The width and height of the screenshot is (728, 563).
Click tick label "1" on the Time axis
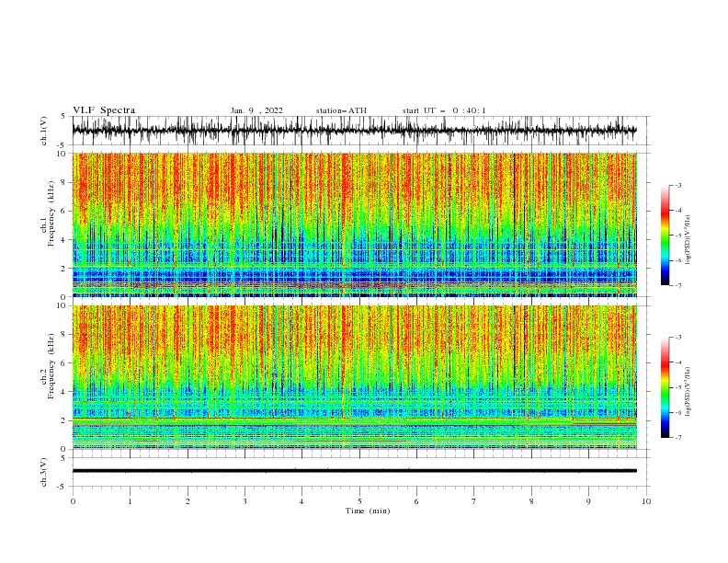[130, 501]
